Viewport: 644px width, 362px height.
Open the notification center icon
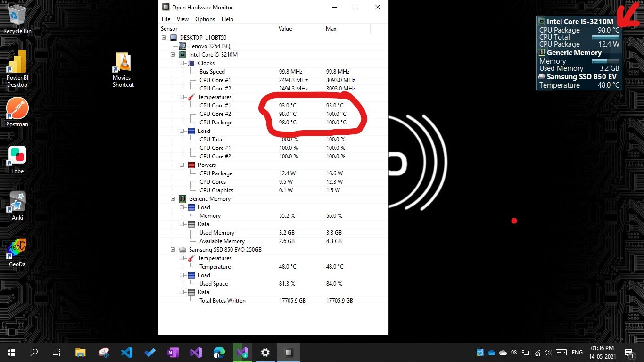(x=629, y=353)
